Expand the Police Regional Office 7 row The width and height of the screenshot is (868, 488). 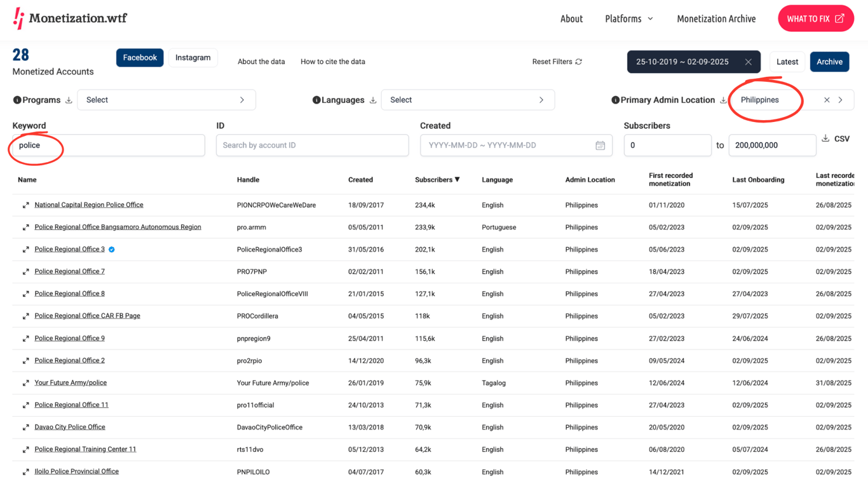(25, 272)
